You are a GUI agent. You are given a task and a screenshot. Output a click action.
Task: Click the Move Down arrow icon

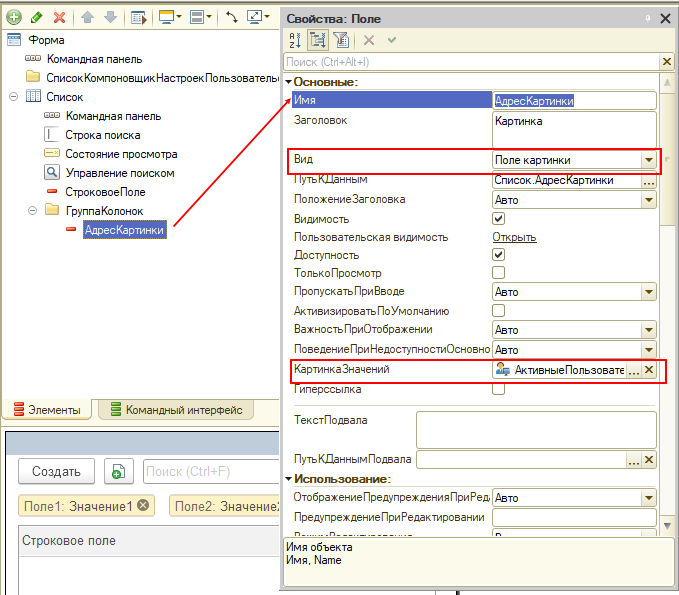[108, 18]
